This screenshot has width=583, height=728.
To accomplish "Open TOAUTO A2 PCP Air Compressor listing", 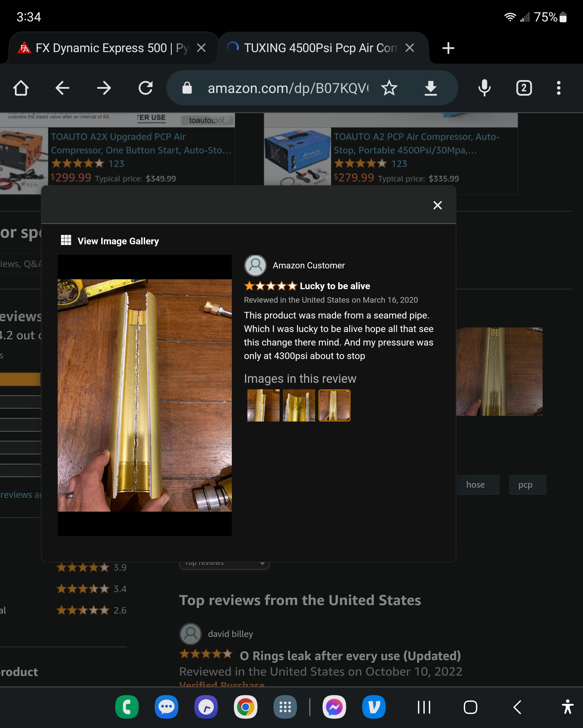I will click(x=416, y=143).
